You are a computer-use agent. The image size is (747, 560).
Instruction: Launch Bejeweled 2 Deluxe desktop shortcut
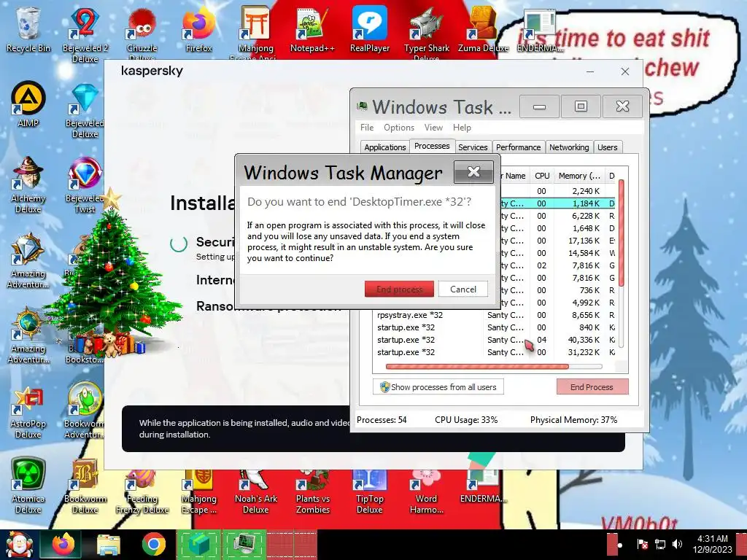(x=85, y=34)
